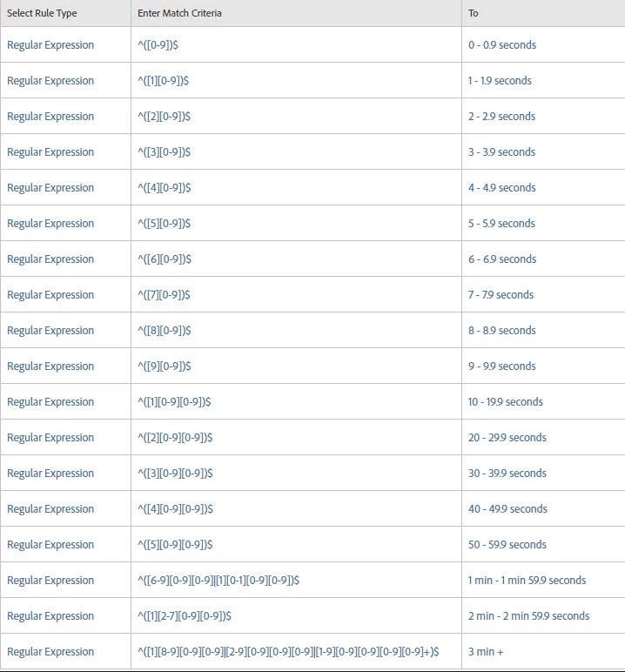The image size is (625, 672).
Task: Click the '20 - 29.9 seconds' value
Action: (507, 438)
